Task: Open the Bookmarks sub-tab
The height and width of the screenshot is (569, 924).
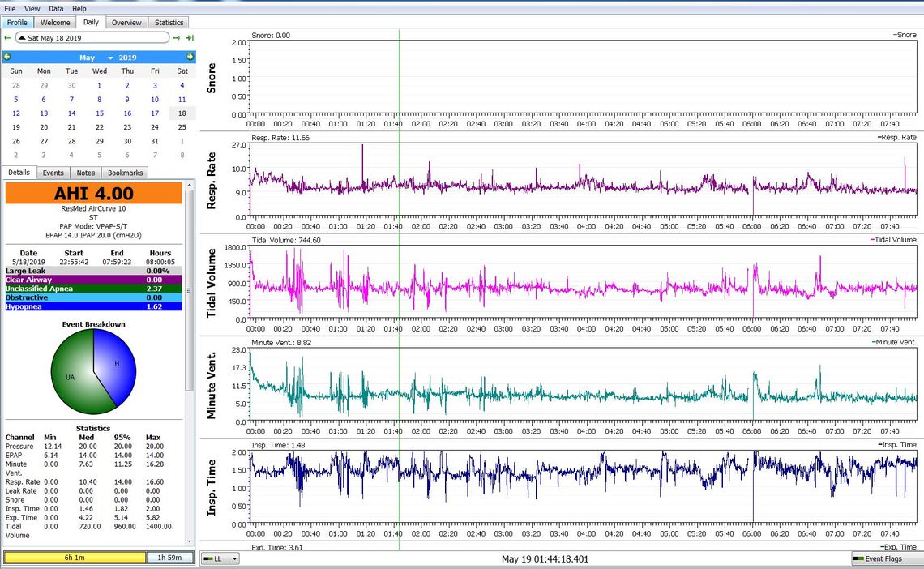Action: pyautogui.click(x=125, y=173)
